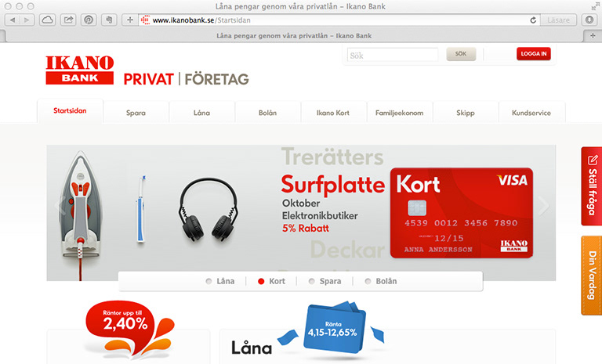Click the FÖRETAG link
The height and width of the screenshot is (364, 602).
point(216,79)
